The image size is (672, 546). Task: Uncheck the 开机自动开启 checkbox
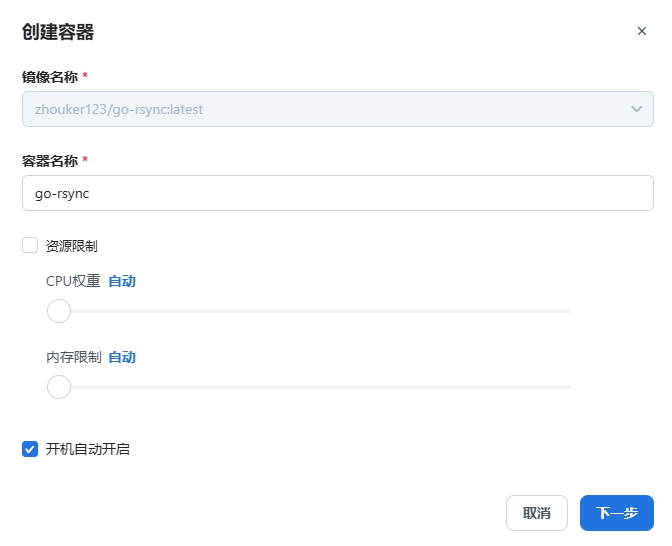pyautogui.click(x=30, y=449)
